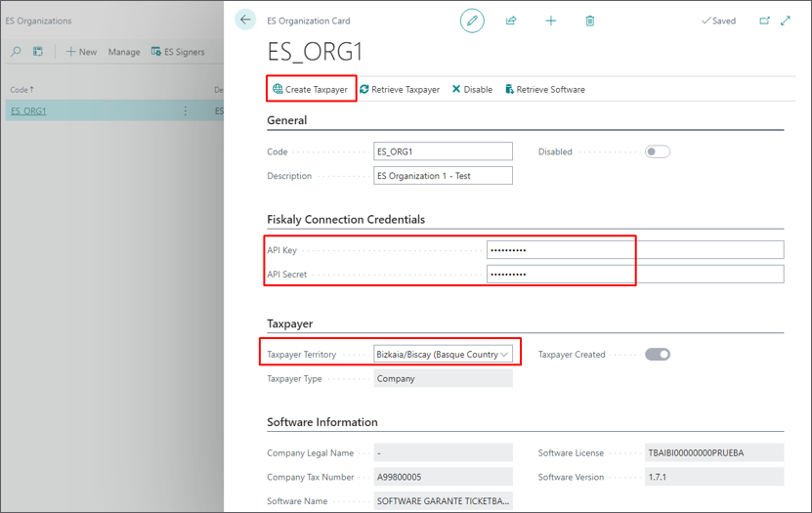Viewport: 812px width, 513px height.
Task: Open row options for ES_ORG1
Action: 186,110
